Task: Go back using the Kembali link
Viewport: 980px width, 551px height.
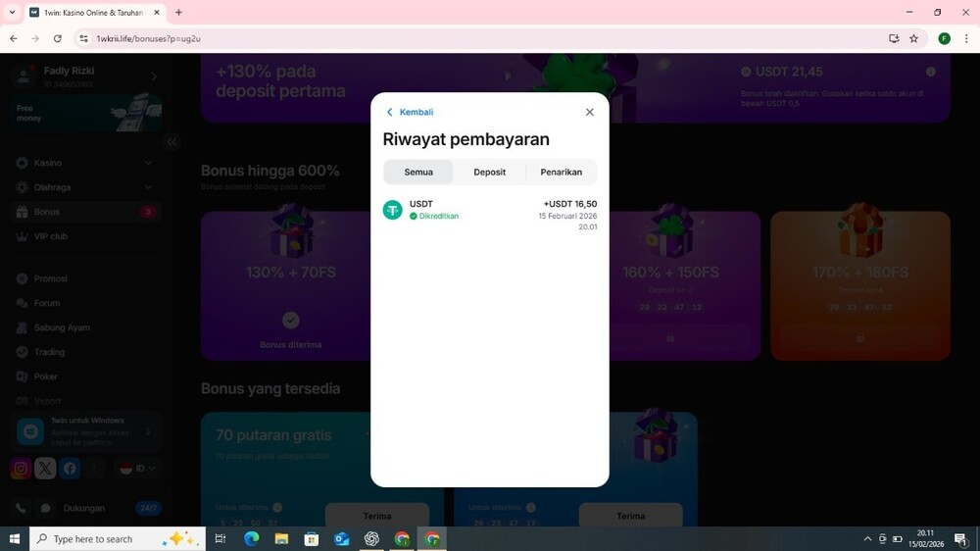Action: 410,112
